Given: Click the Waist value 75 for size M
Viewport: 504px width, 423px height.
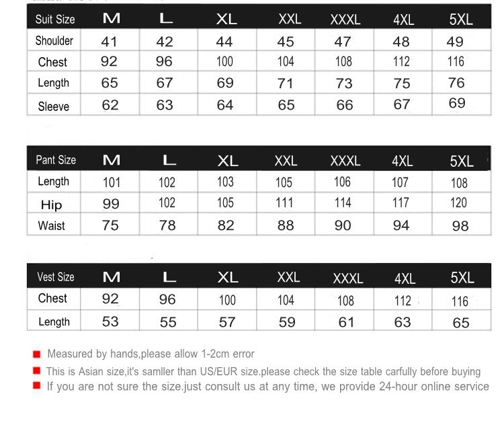Looking at the screenshot, I should coord(110,226).
